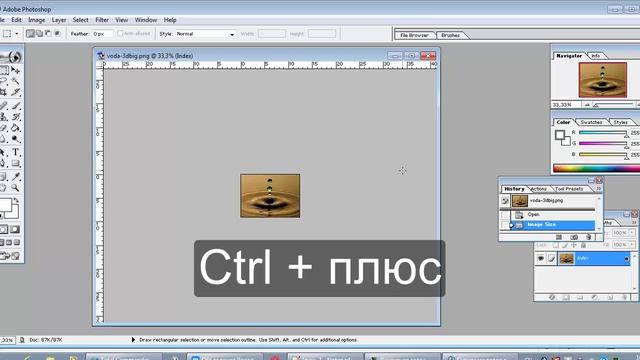This screenshot has height=360, width=640.
Task: Switch to the Swatches tab
Action: (x=591, y=122)
